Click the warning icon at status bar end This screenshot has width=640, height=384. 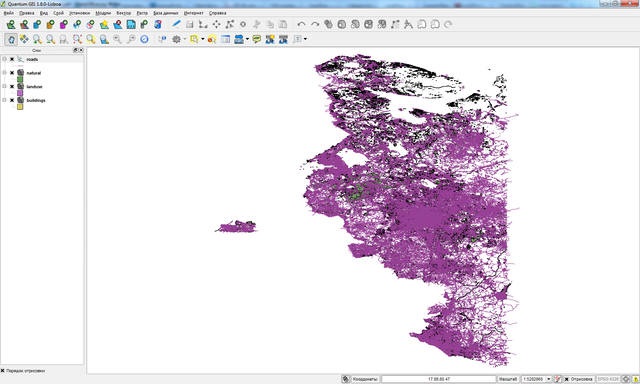pos(635,379)
